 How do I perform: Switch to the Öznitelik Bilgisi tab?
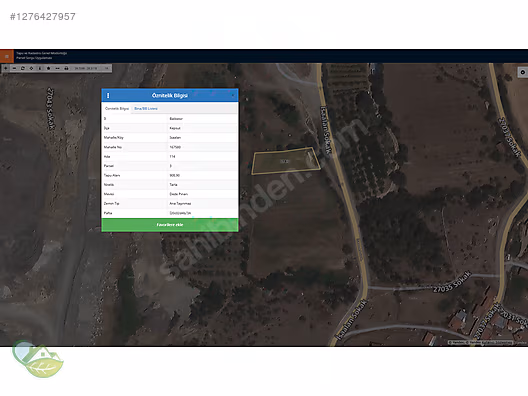pos(117,109)
